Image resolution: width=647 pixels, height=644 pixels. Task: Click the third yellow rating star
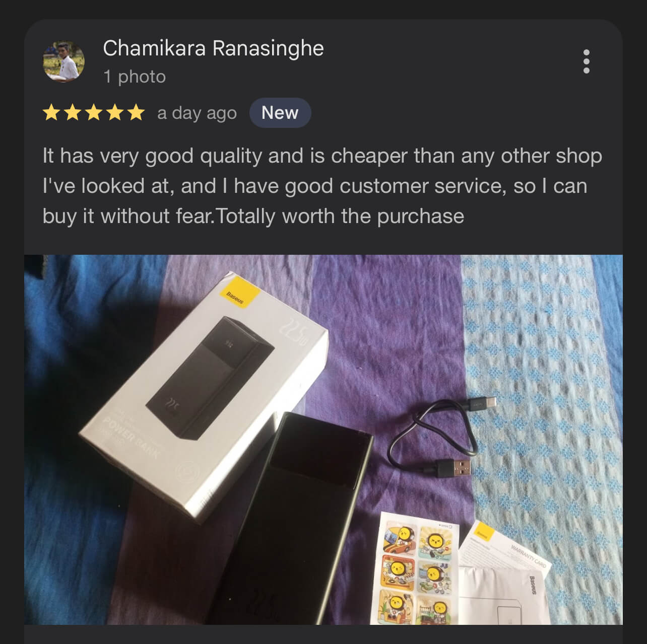[x=94, y=113]
